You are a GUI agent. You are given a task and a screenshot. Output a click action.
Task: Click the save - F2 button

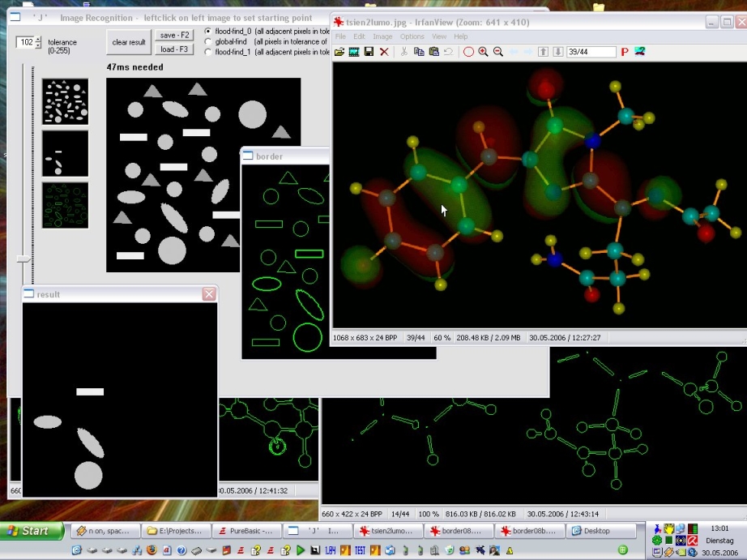coord(174,36)
